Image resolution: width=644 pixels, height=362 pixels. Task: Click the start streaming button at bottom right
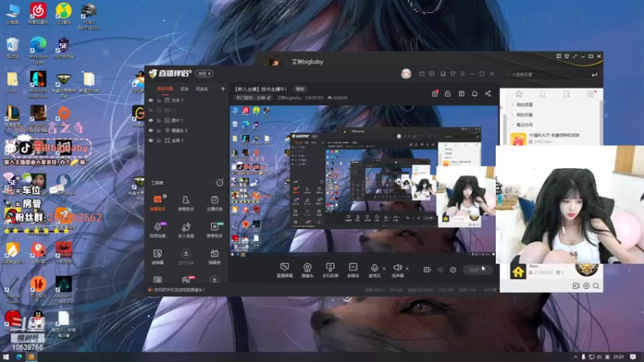click(477, 269)
